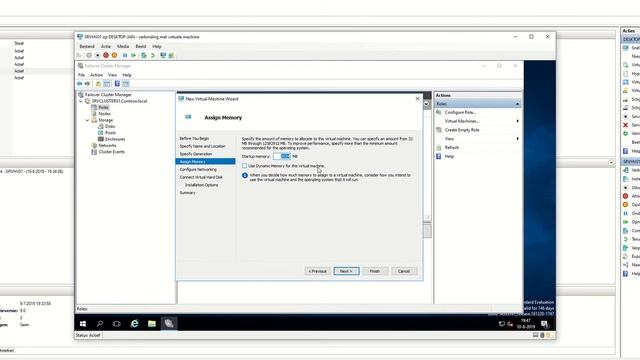Select the Nodes item in the tree

(x=104, y=114)
